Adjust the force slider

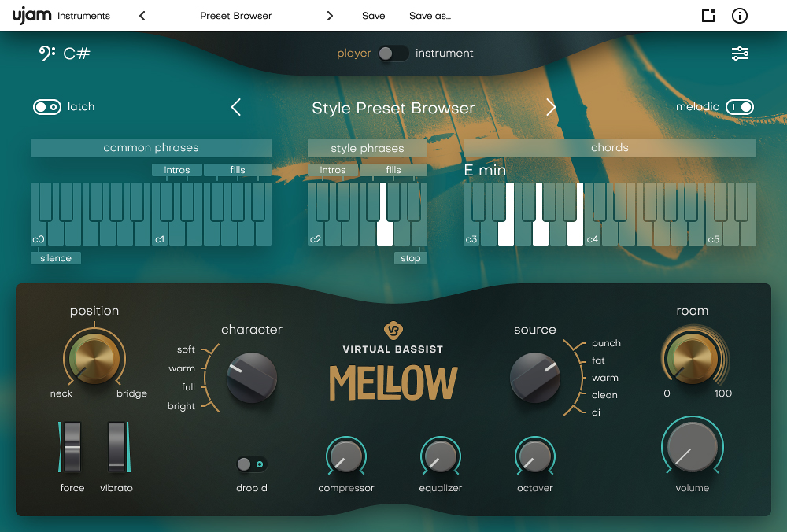(x=72, y=449)
